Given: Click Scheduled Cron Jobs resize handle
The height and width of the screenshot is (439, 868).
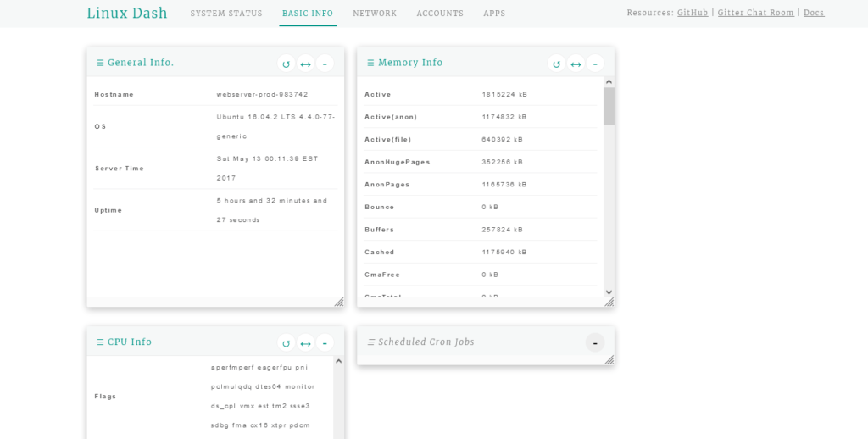Looking at the screenshot, I should coord(609,360).
